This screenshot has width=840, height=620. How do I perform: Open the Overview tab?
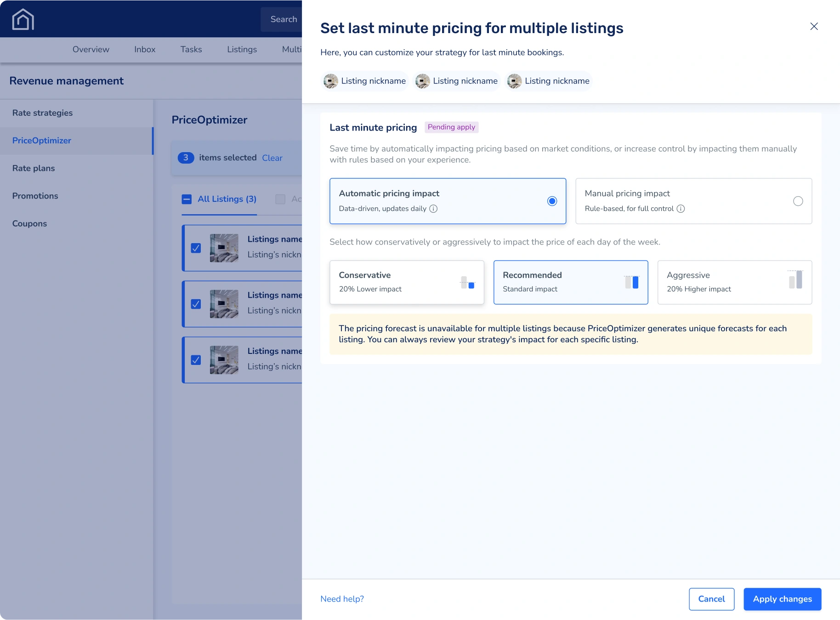pyautogui.click(x=91, y=49)
